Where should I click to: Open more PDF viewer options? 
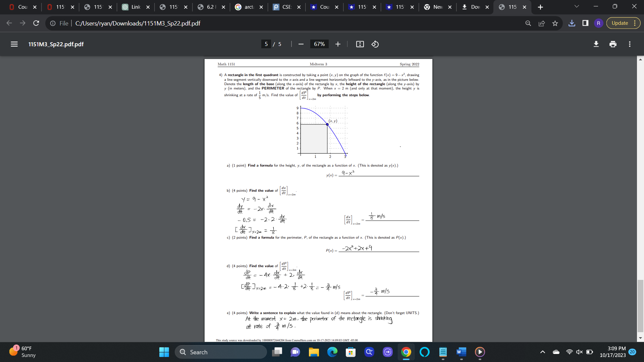(630, 44)
